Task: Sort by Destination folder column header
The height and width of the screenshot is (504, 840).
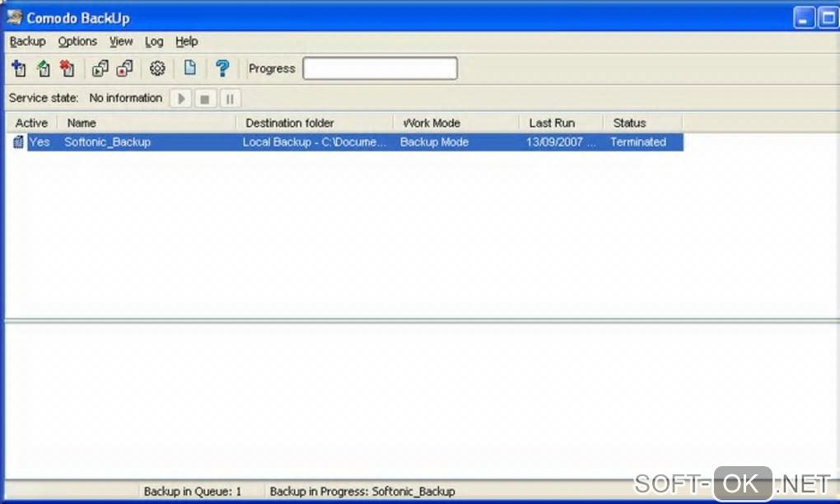Action: click(x=315, y=123)
